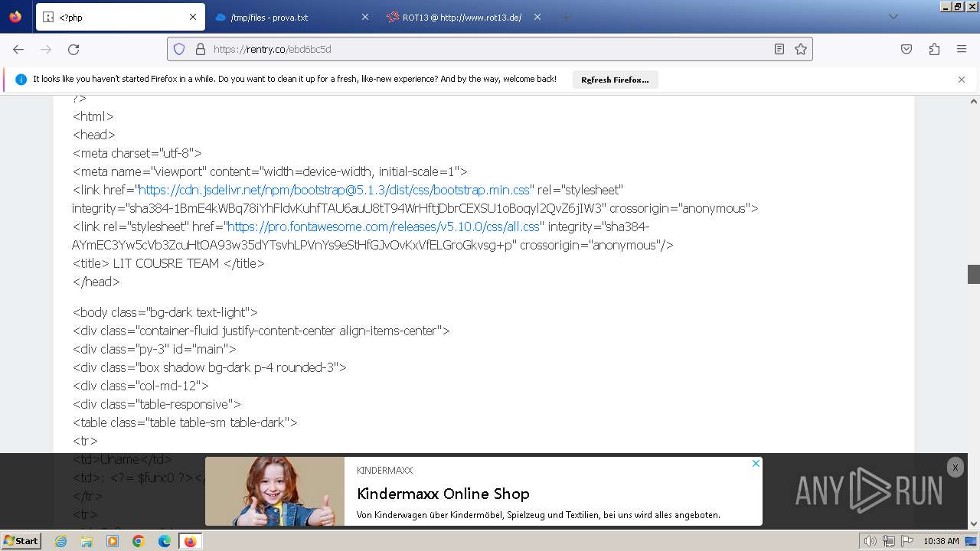Close the bottom ad overlay with X
This screenshot has width=980, height=551.
(x=955, y=468)
